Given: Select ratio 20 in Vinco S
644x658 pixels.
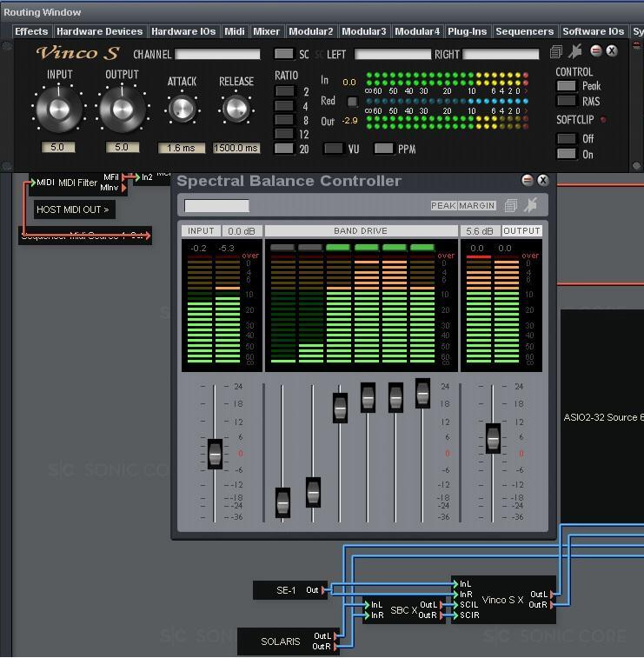Looking at the screenshot, I should (284, 148).
